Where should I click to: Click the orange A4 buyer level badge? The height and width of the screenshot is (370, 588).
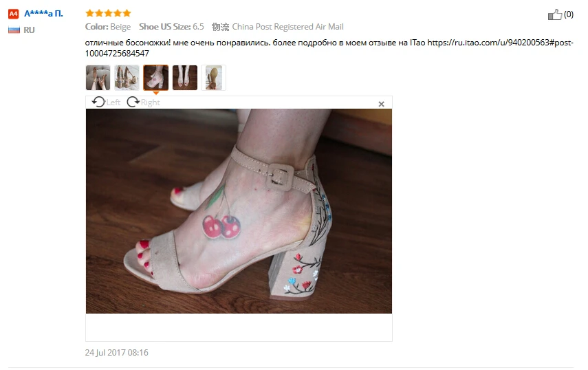(x=14, y=14)
